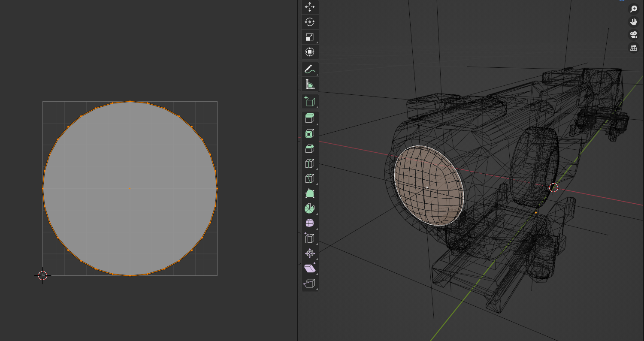Screen dimensions: 644x341
Task: Click the 2D cursor in UV editor
Action: [x=42, y=275]
